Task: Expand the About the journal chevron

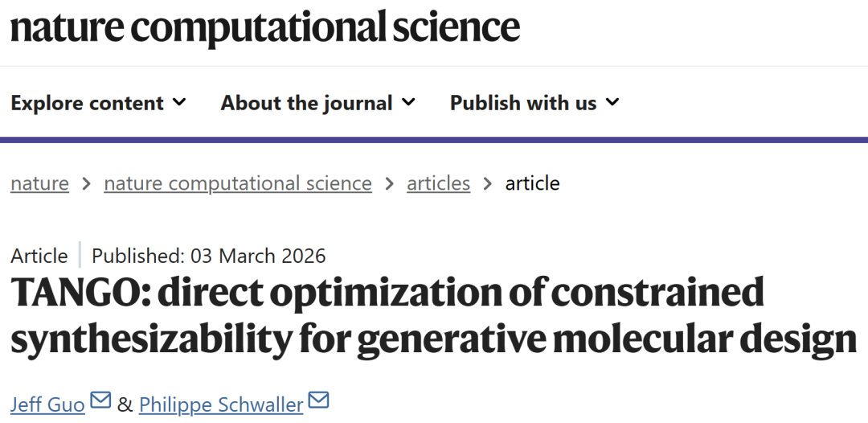Action: tap(408, 102)
